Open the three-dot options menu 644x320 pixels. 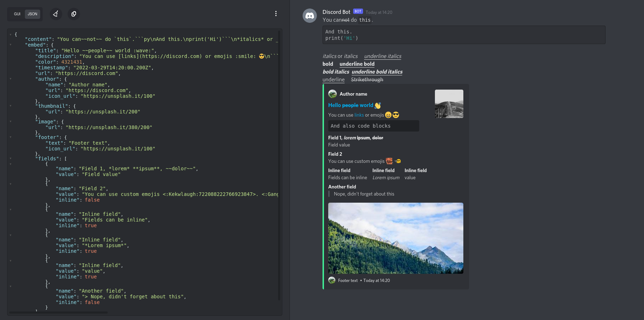(276, 14)
